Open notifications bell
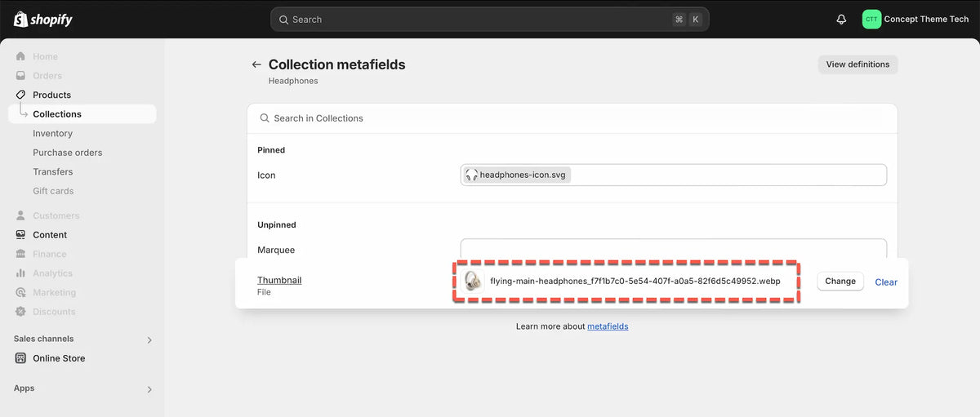Viewport: 980px width, 417px height. click(841, 20)
